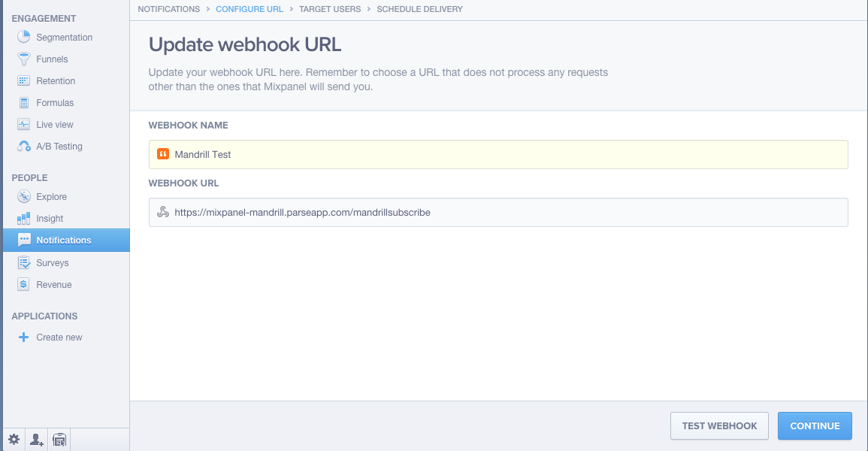Click the APPLICATIONS section header
Image resolution: width=868 pixels, height=451 pixels.
[x=44, y=316]
